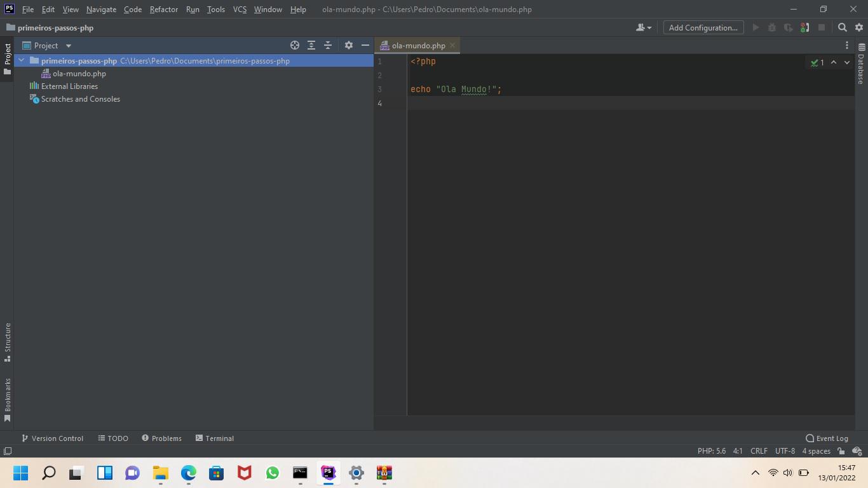Open the Event Log
868x488 pixels.
827,438
